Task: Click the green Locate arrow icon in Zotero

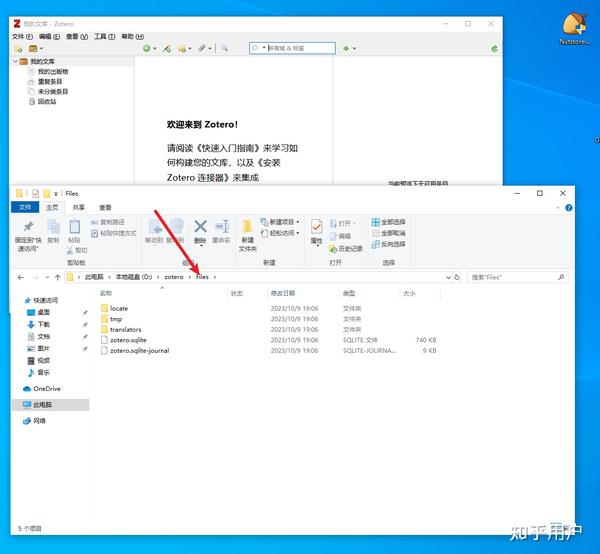Action: (346, 48)
